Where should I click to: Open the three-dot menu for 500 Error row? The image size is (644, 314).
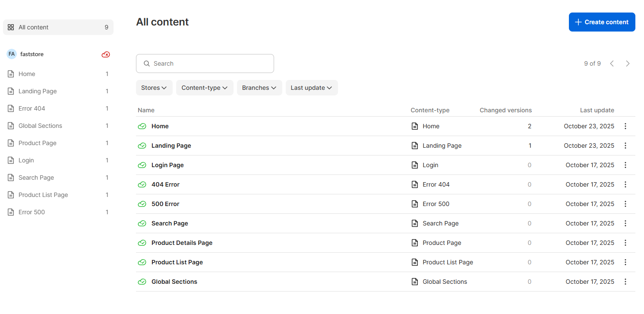coord(625,204)
